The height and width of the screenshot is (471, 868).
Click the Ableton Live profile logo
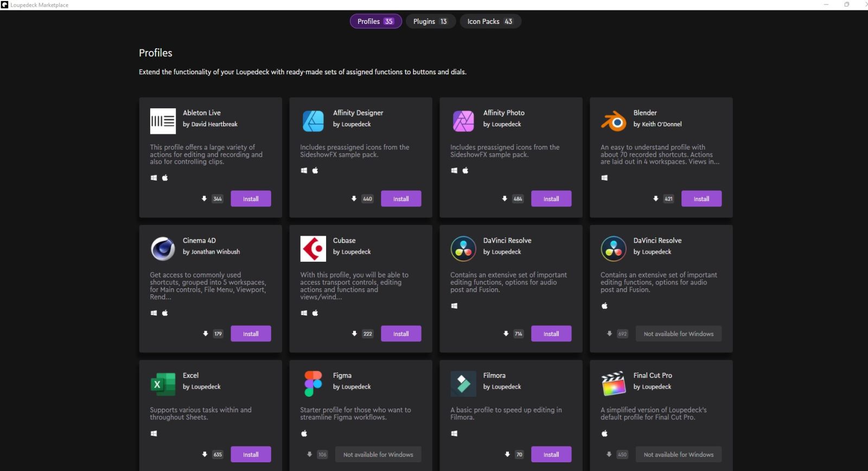click(163, 121)
